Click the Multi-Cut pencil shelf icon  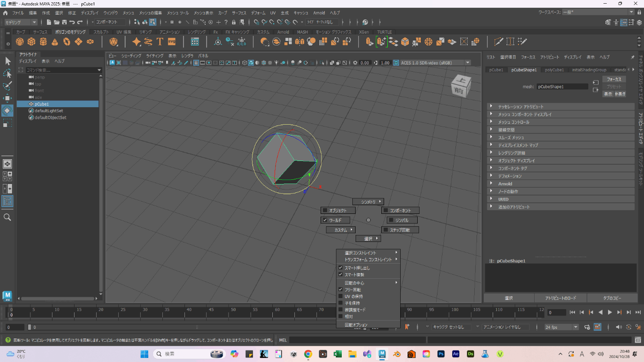click(499, 42)
